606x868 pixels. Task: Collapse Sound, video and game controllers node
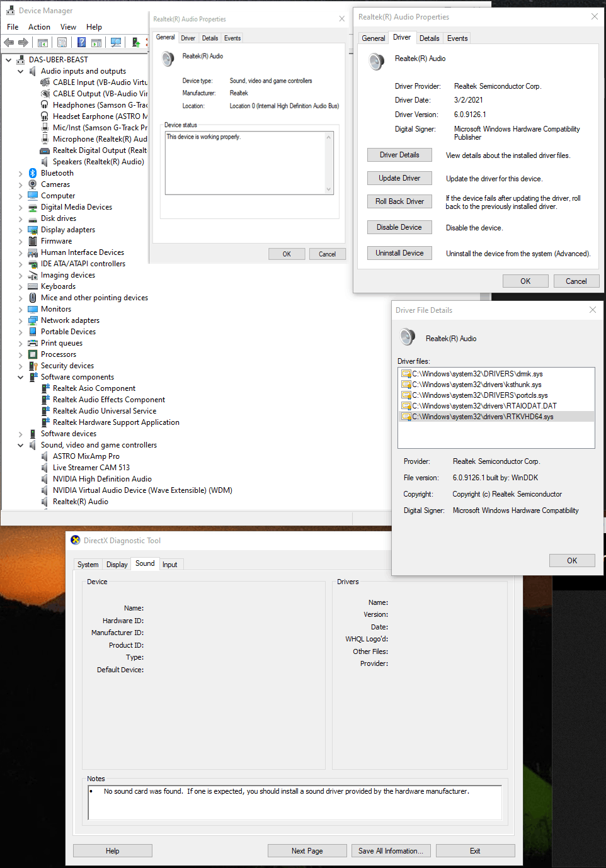click(x=20, y=445)
